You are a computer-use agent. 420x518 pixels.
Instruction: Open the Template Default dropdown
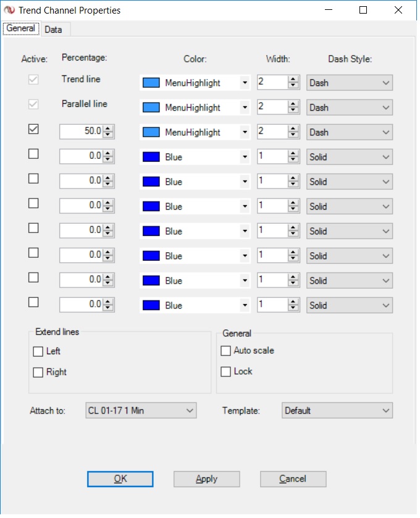coord(337,410)
